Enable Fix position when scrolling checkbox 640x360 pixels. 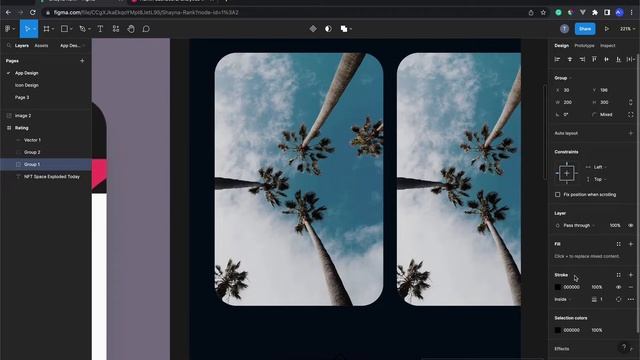click(x=558, y=195)
